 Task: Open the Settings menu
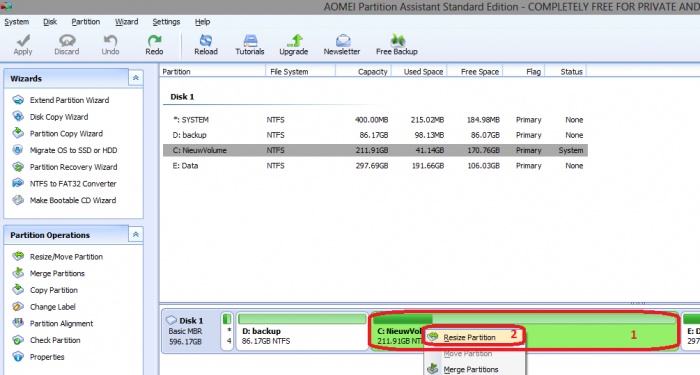pos(166,21)
